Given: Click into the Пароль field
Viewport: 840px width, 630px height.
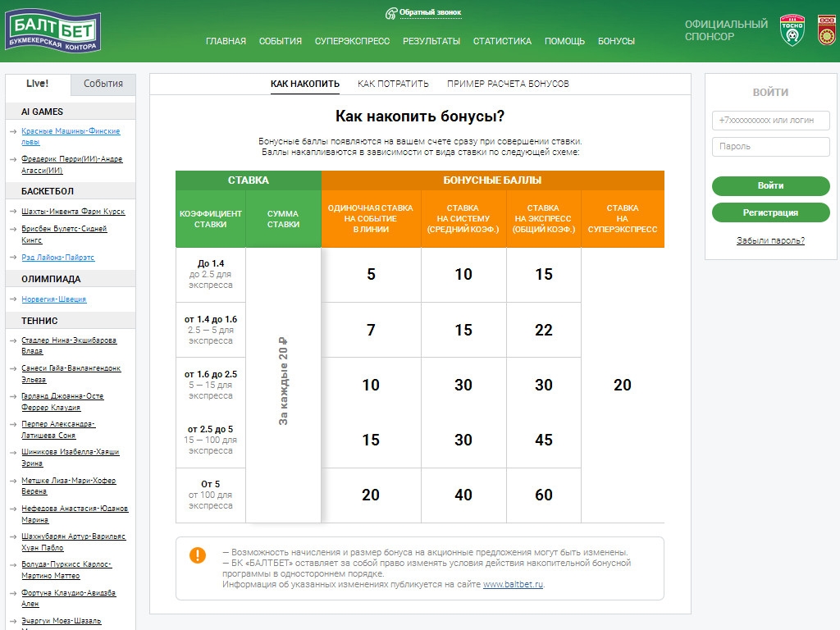Looking at the screenshot, I should tap(770, 147).
